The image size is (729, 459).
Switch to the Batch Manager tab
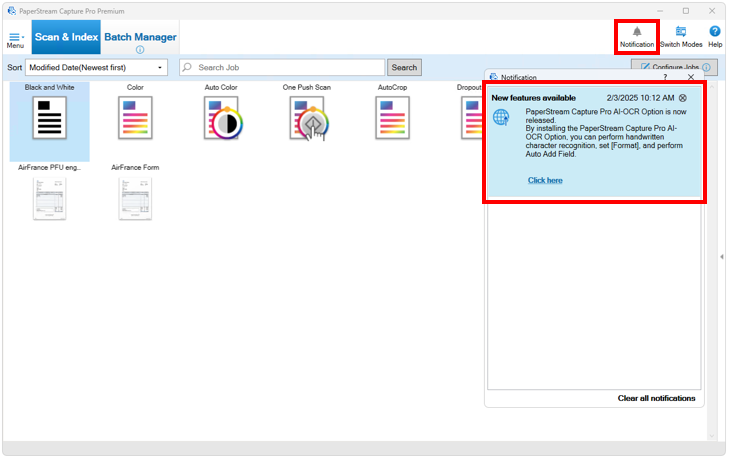point(140,37)
